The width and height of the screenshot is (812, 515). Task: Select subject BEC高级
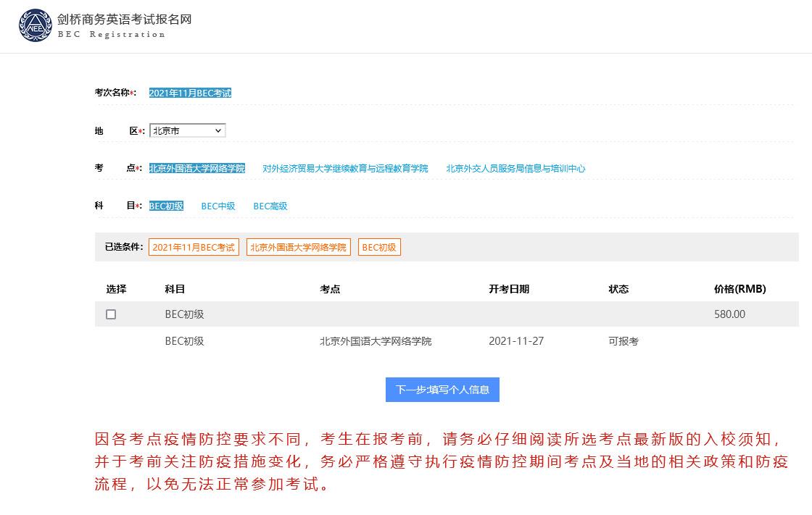point(270,206)
